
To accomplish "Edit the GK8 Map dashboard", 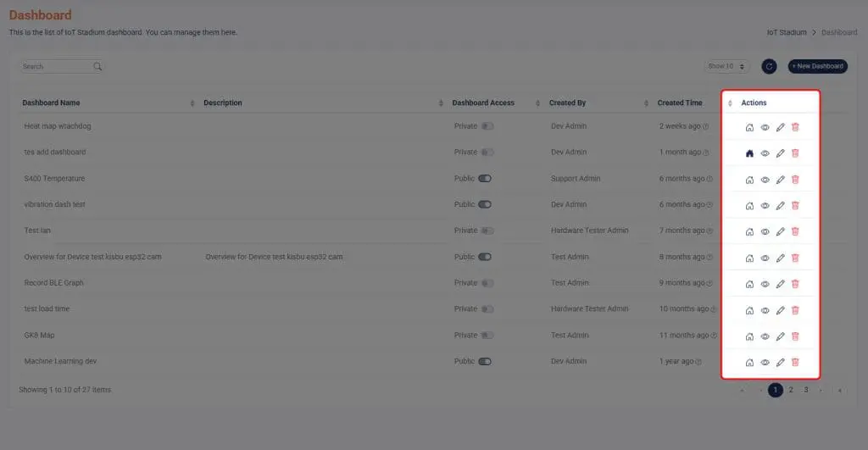I will click(780, 336).
